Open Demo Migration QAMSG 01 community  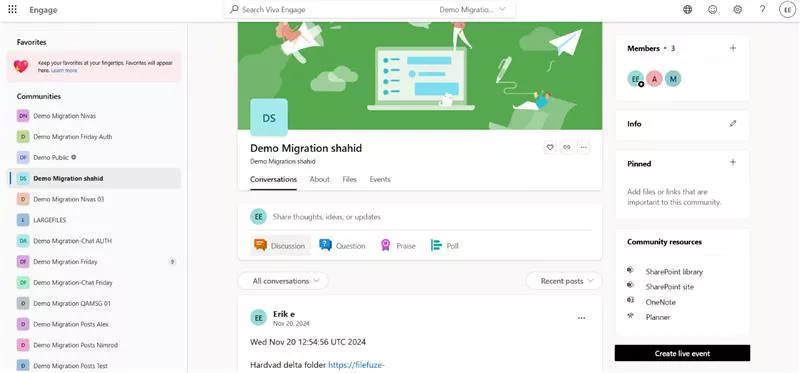[94, 304]
